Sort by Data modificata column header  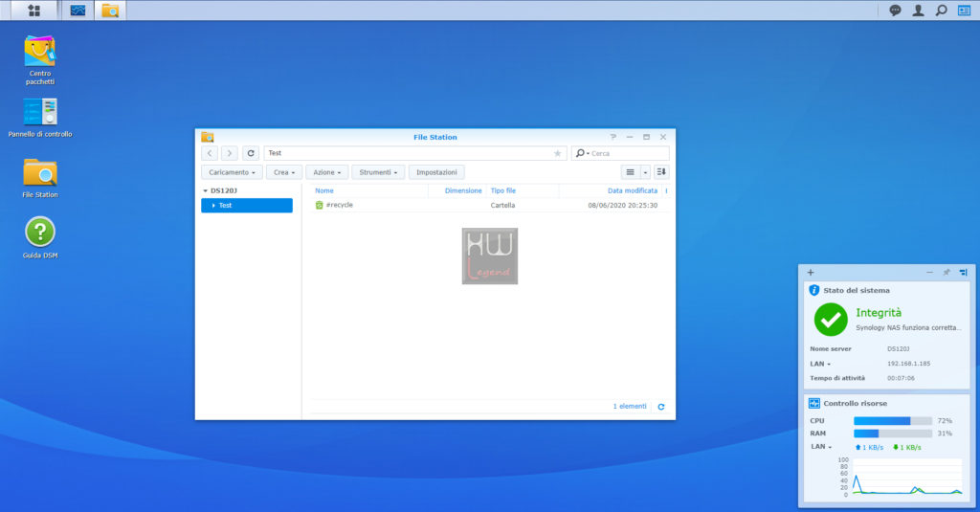point(633,190)
